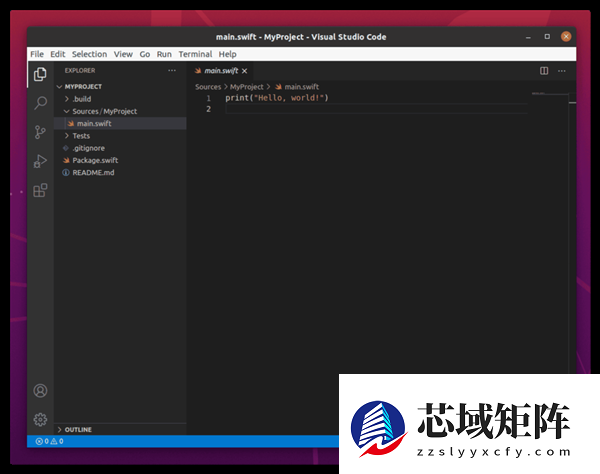Close the main.swift editor tab

click(x=245, y=71)
